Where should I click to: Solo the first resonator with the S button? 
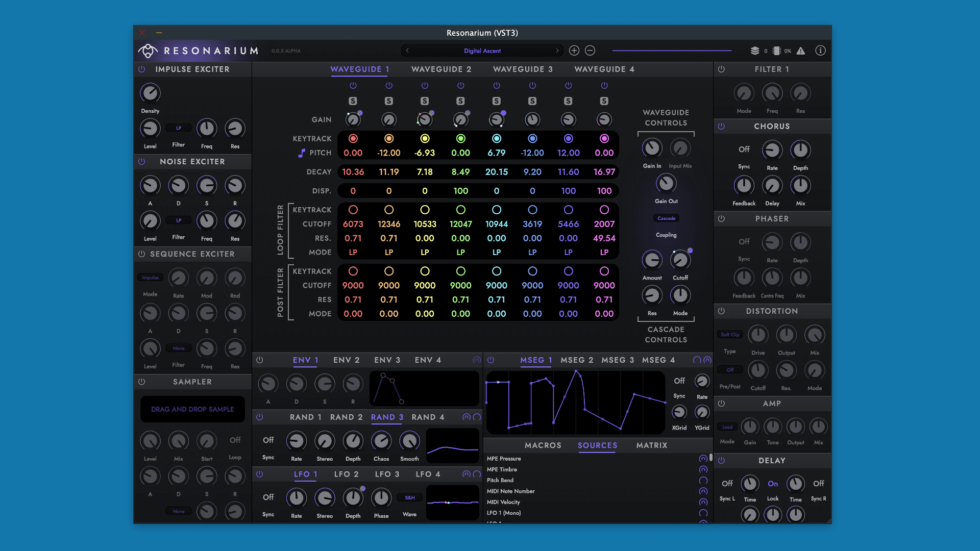click(353, 101)
